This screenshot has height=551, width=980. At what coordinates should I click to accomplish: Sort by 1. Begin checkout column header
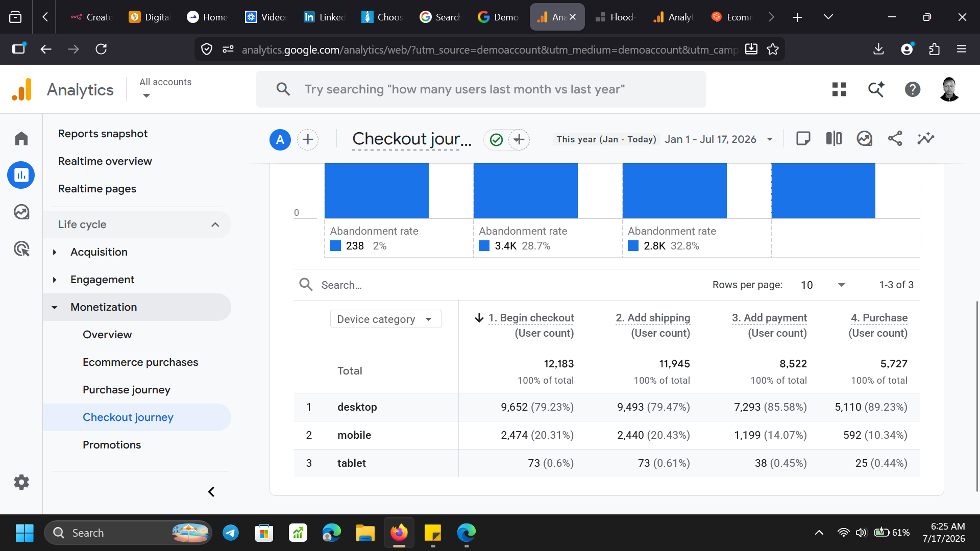pyautogui.click(x=531, y=325)
